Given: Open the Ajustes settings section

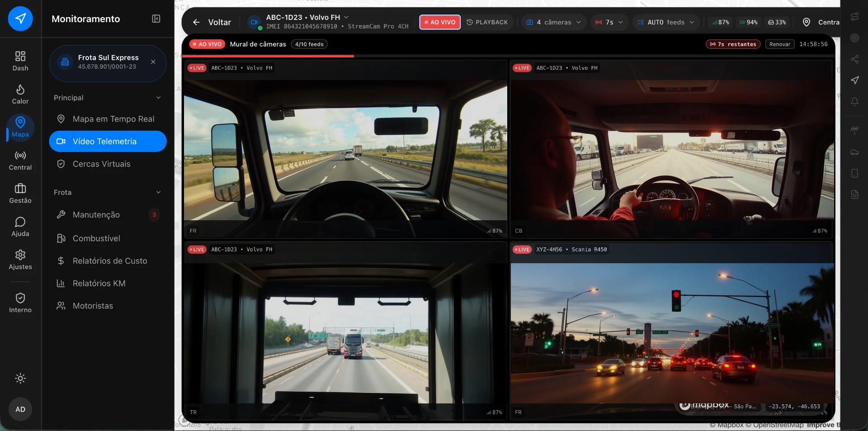Looking at the screenshot, I should 20,260.
